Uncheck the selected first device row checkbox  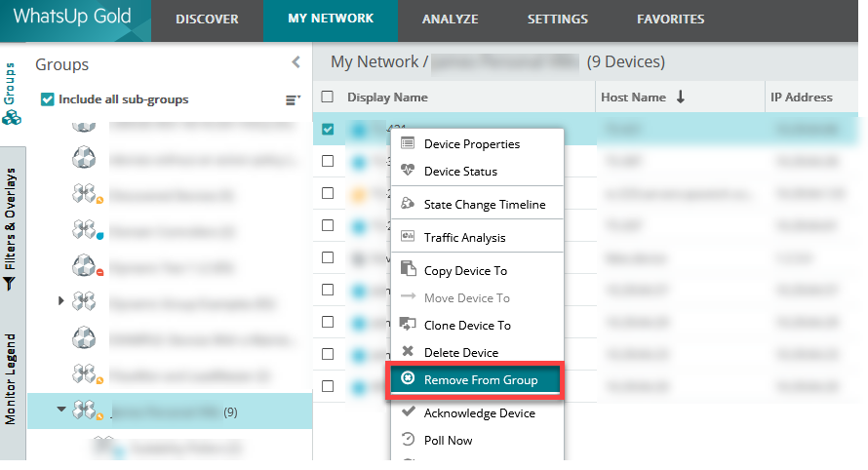tap(328, 129)
